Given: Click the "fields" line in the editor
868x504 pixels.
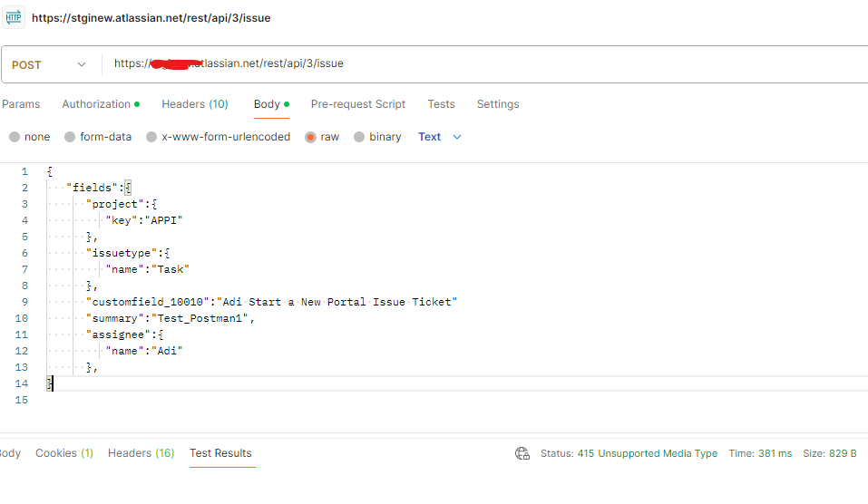Looking at the screenshot, I should click(x=99, y=188).
